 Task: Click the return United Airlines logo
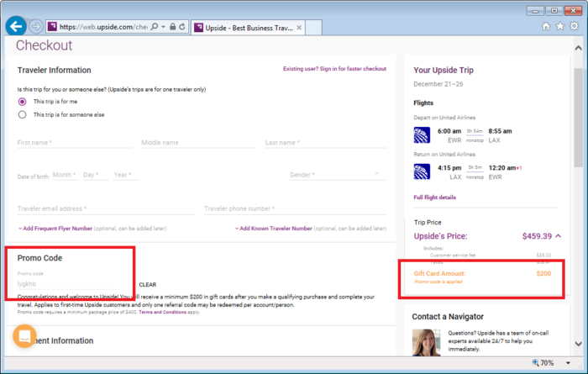click(422, 171)
